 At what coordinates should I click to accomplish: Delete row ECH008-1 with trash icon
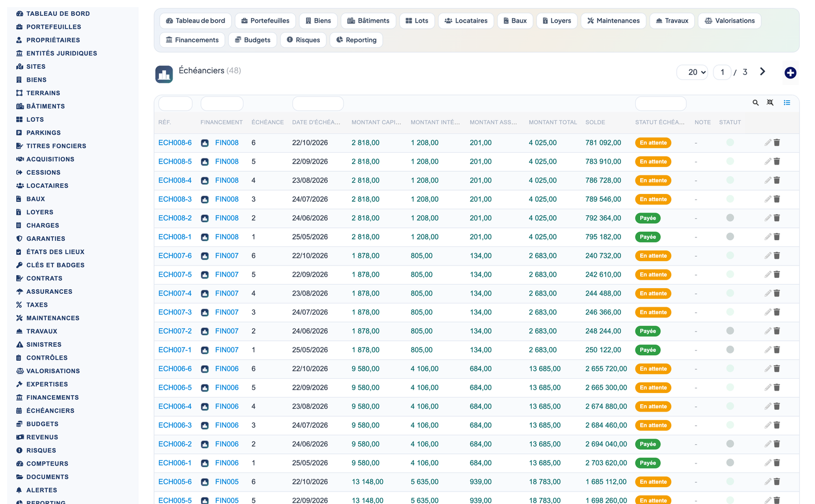point(777,237)
